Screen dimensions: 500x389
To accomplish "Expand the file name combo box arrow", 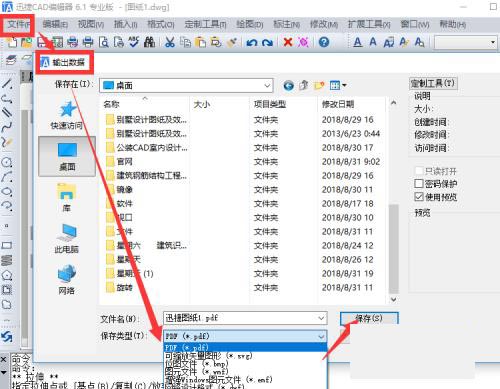I will (x=321, y=318).
